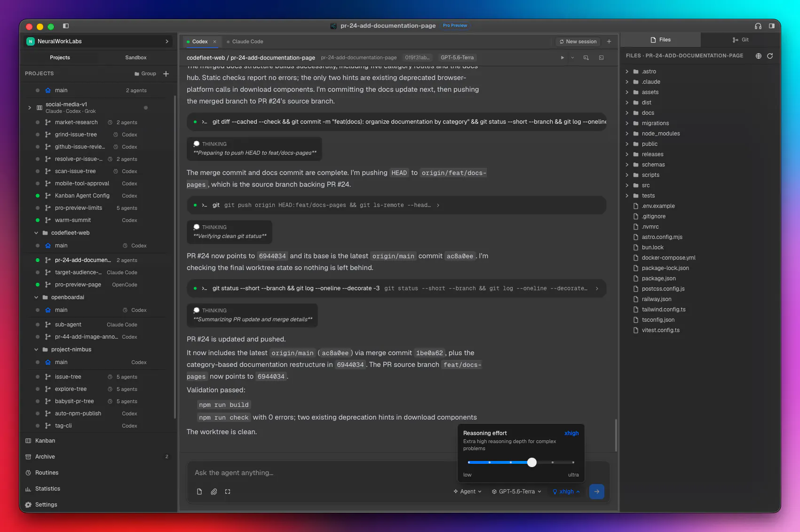800x532 pixels.
Task: Collapse the project-nimbus group
Action: 36,349
